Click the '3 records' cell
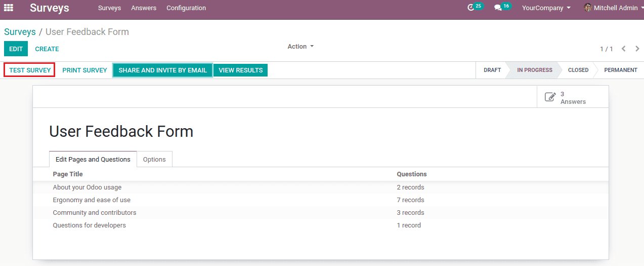Image resolution: width=644 pixels, height=266 pixels. [410, 213]
